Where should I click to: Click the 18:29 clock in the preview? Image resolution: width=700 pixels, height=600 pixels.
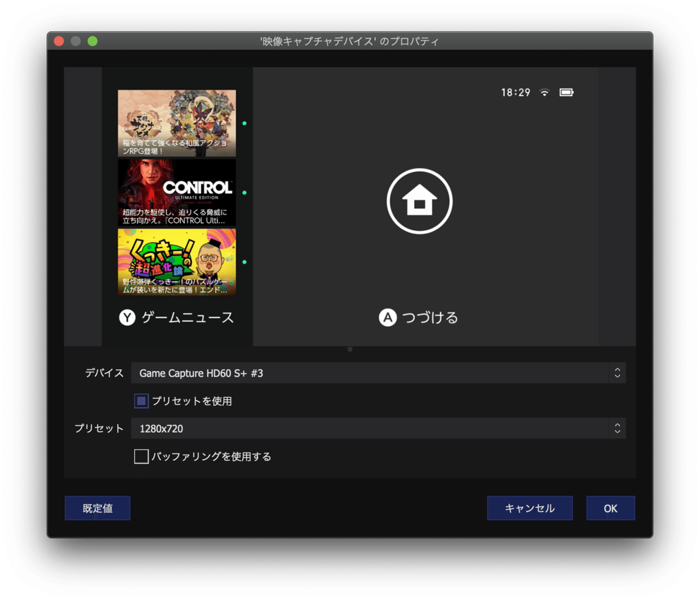516,92
